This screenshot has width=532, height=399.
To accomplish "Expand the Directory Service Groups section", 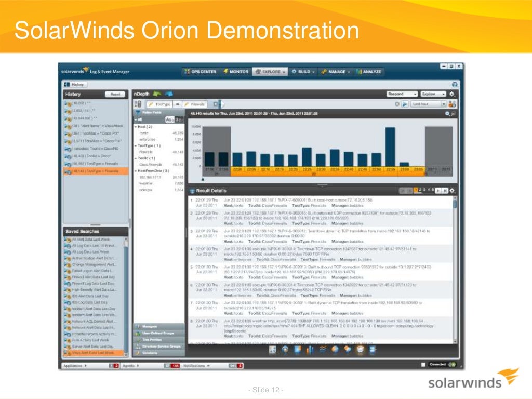I will click(x=159, y=347).
